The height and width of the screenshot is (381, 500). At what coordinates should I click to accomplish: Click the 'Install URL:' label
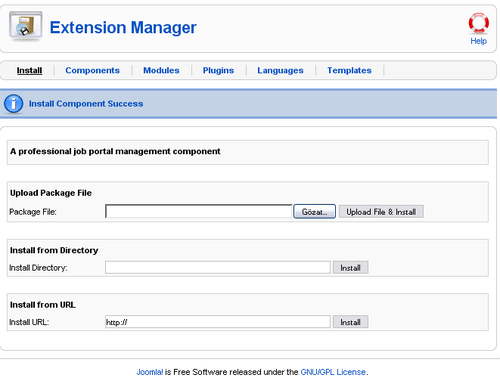[x=29, y=322]
